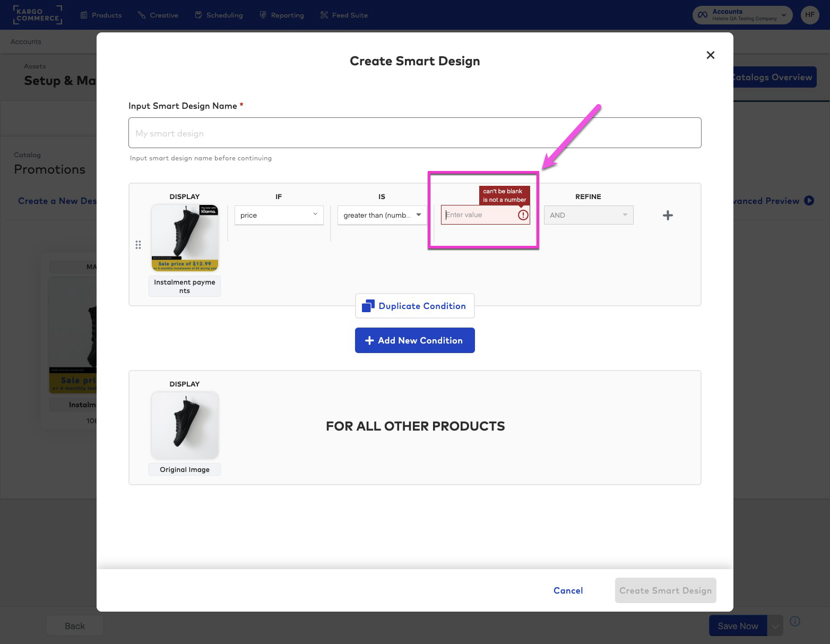
Task: Select the Products box icon in top navigation
Action: pos(83,15)
